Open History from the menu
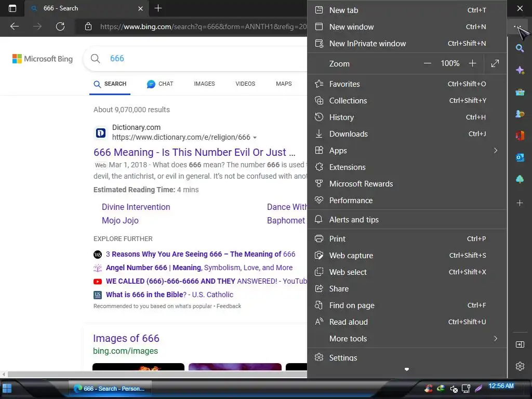 click(x=407, y=117)
